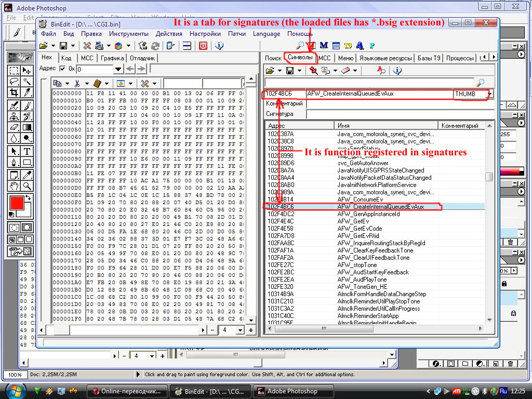The width and height of the screenshot is (532, 399).
Task: Click the symbols list vertical scrollbar thumb
Action: tap(489, 177)
